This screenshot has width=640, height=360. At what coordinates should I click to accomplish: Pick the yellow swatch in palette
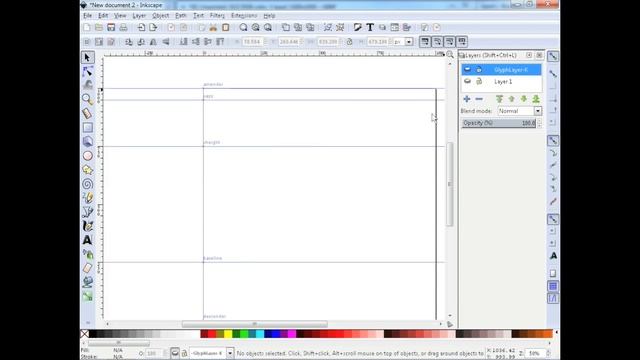(228, 334)
